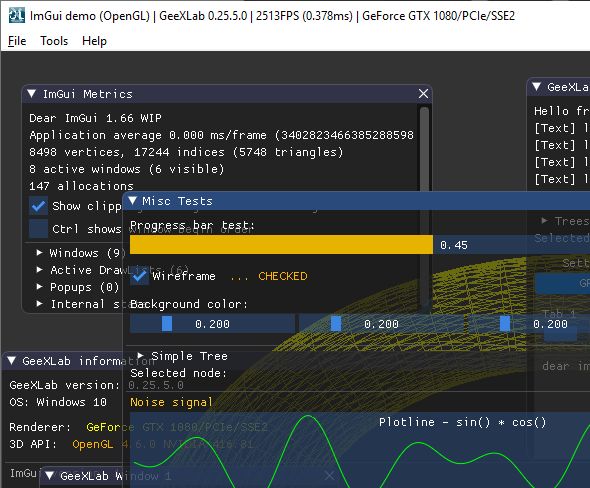The width and height of the screenshot is (590, 488).
Task: Expand the Simple Tree node
Action: pyautogui.click(x=141, y=355)
